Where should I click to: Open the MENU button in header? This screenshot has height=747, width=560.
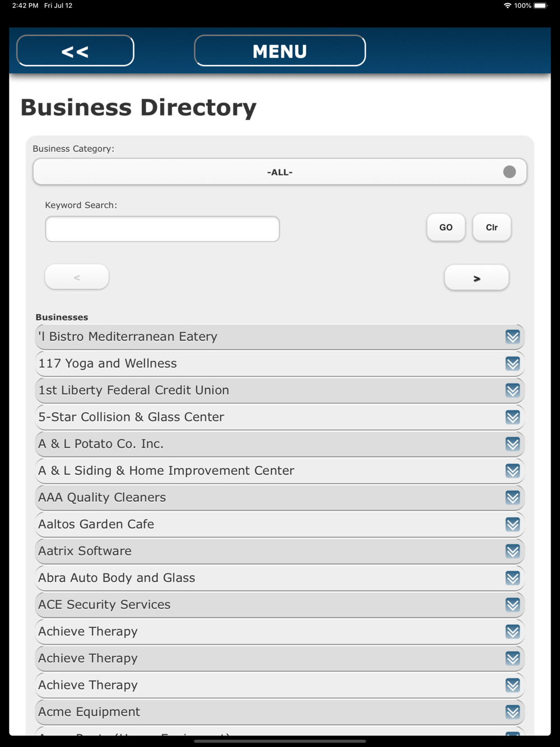[x=280, y=51]
